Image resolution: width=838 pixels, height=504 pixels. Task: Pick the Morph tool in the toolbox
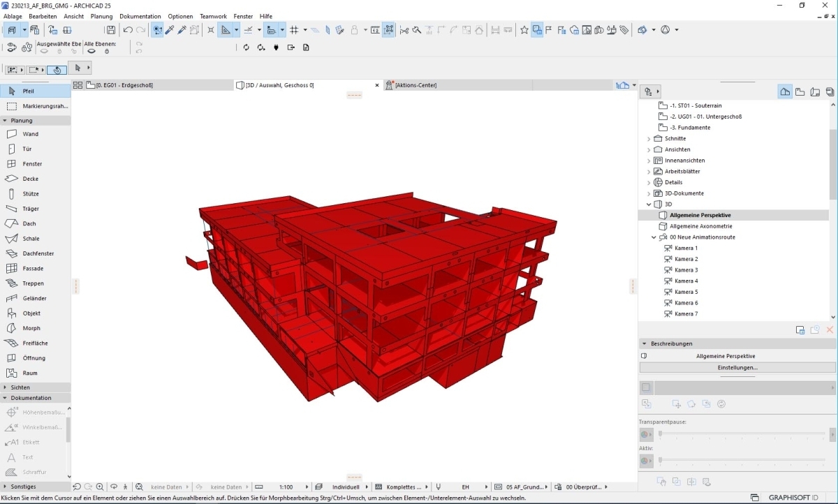pos(31,328)
